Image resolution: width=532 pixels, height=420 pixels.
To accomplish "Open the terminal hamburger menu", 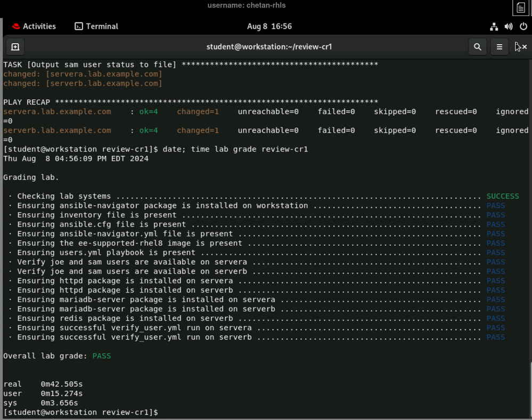I will pos(500,47).
